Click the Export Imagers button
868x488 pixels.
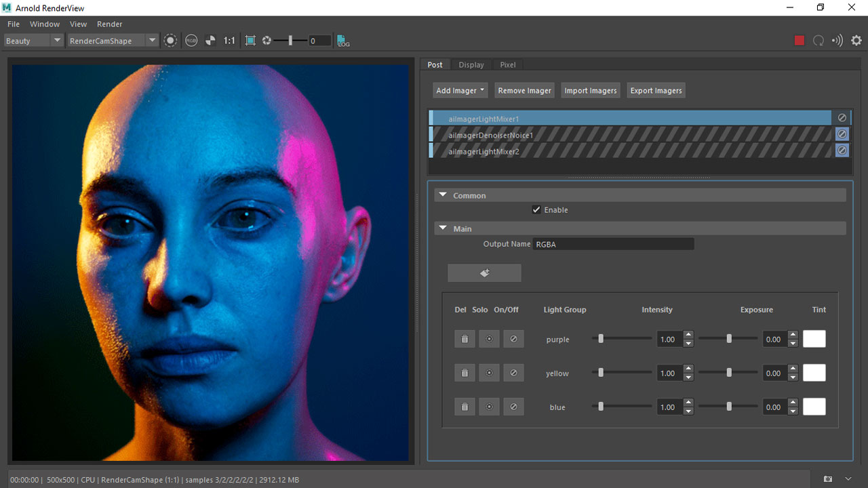(655, 90)
